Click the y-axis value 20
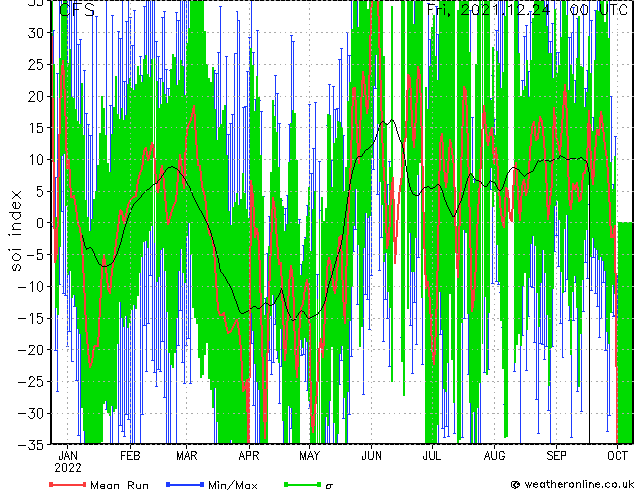 [x=36, y=96]
